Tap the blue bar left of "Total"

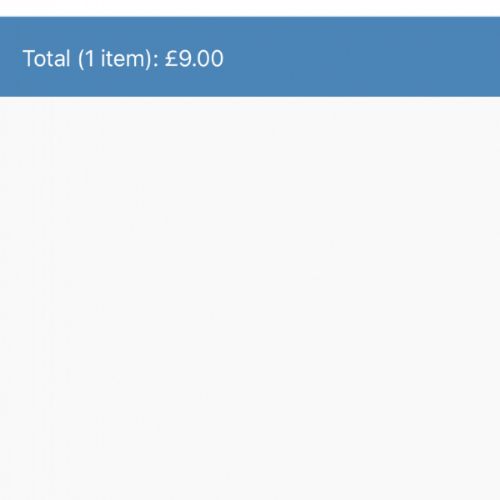11,59
